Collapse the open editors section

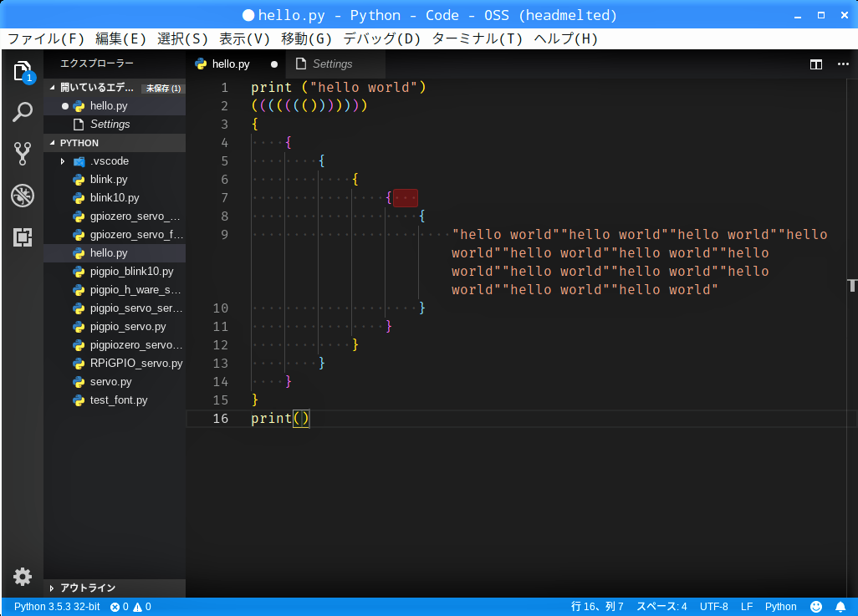52,88
